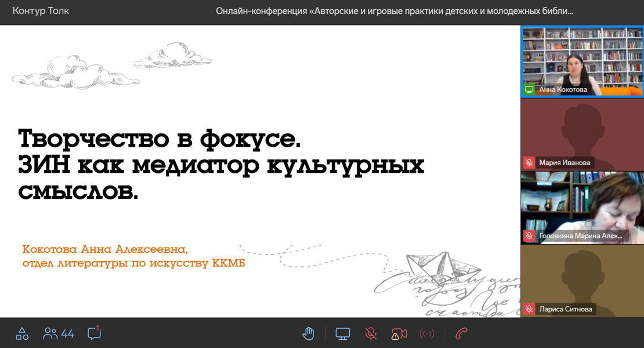644x348 pixels.
Task: Start screen sharing with the monitor icon
Action: 343,333
